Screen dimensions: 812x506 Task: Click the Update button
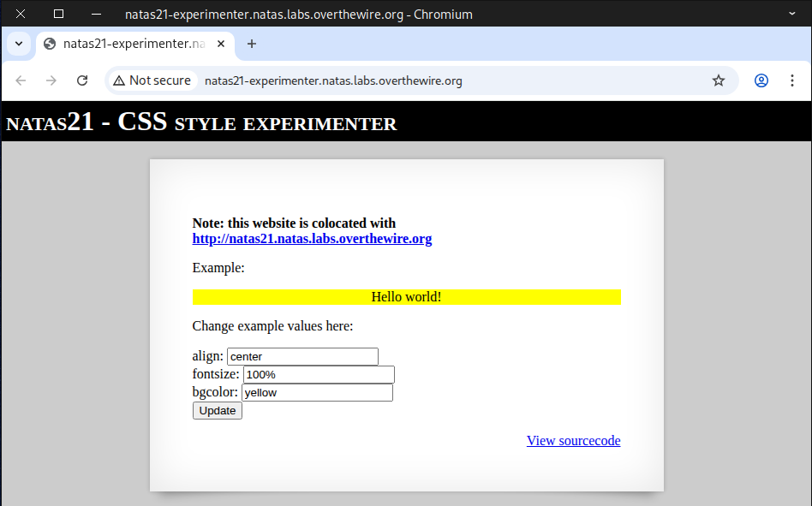click(x=218, y=411)
